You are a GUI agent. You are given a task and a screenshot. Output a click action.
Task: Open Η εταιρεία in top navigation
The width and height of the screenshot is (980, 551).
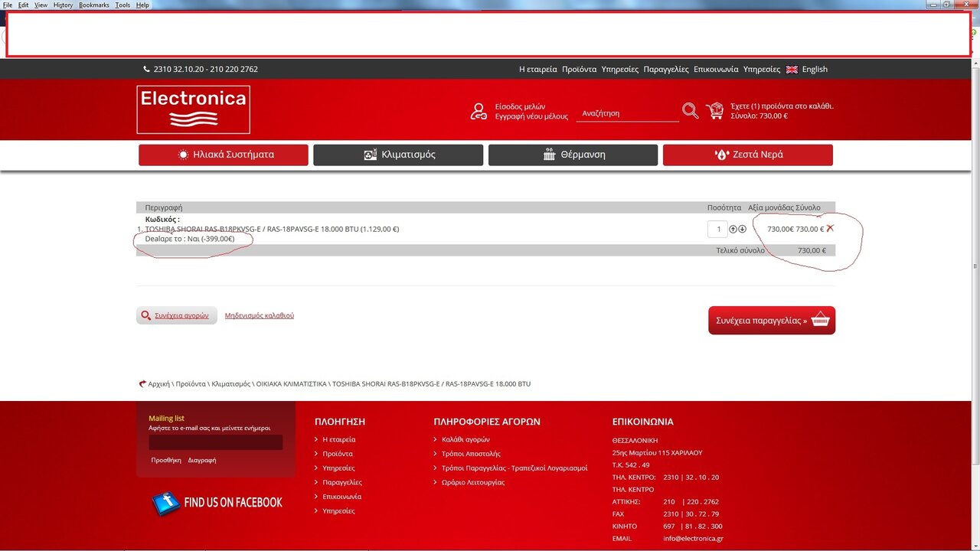pyautogui.click(x=538, y=69)
